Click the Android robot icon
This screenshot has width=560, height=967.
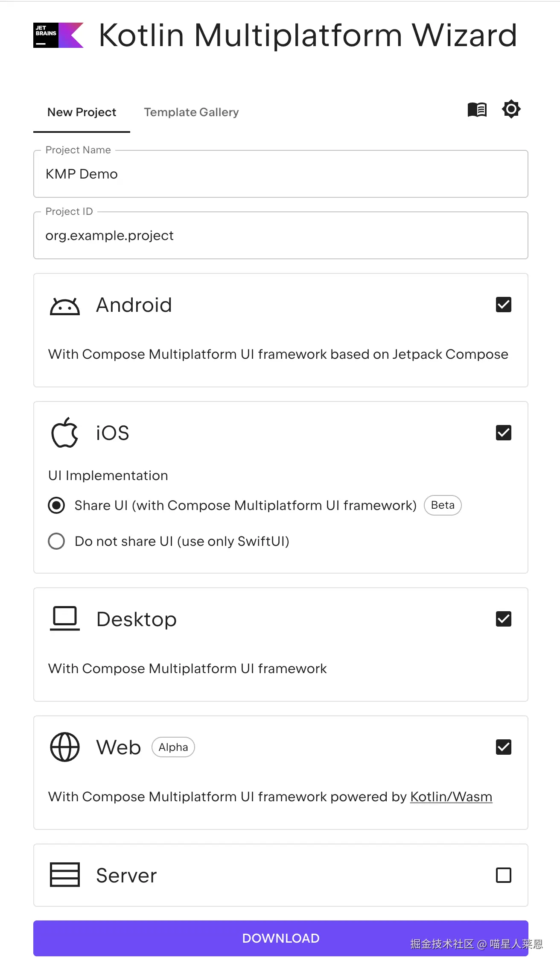tap(65, 306)
